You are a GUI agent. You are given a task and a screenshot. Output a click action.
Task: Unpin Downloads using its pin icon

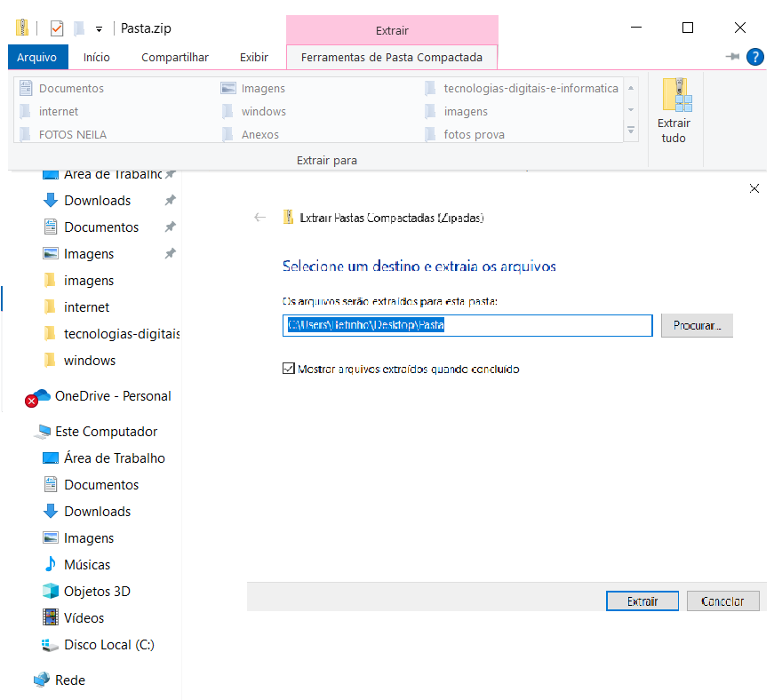pyautogui.click(x=171, y=201)
